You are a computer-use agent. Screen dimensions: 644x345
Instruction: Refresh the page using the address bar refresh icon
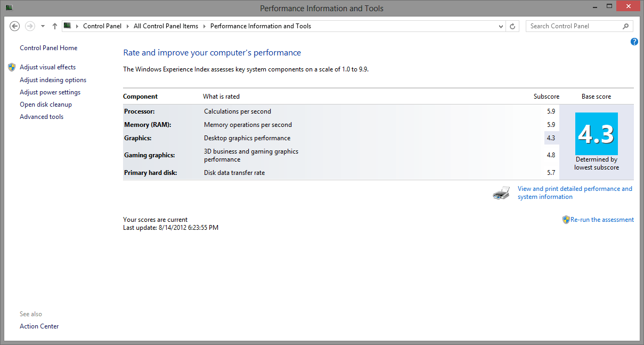[x=512, y=26]
